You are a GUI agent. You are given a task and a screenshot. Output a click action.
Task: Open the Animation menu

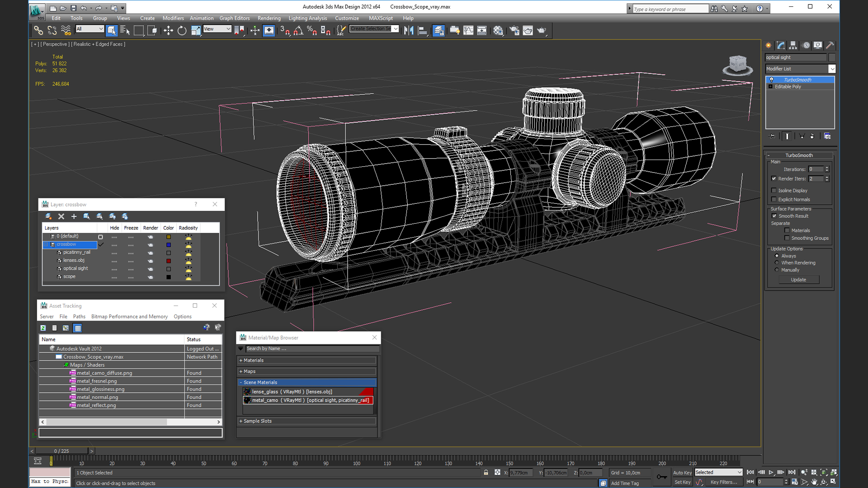(x=202, y=18)
